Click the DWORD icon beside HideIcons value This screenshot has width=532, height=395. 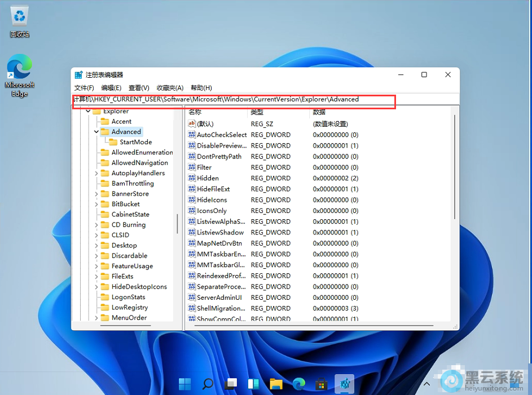(191, 200)
